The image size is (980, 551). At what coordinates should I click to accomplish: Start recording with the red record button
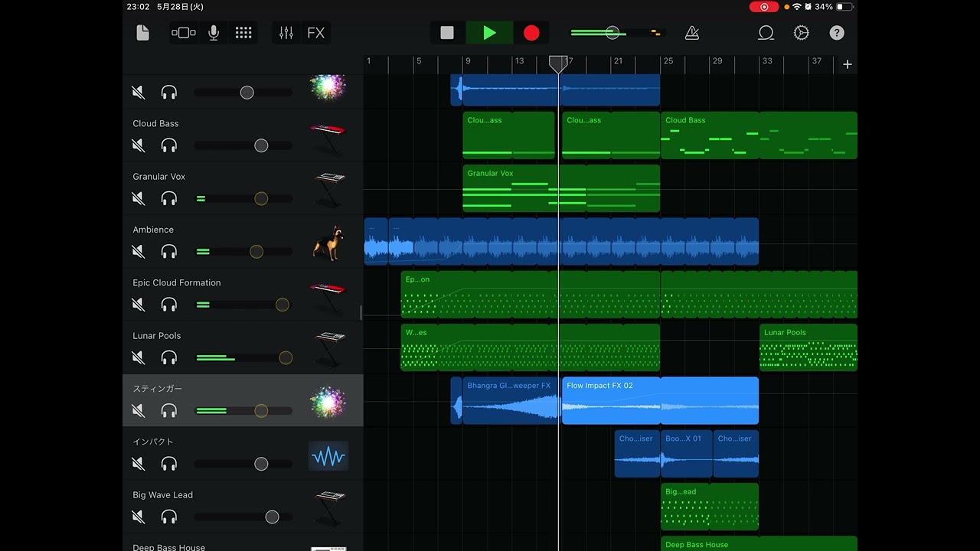click(x=531, y=33)
